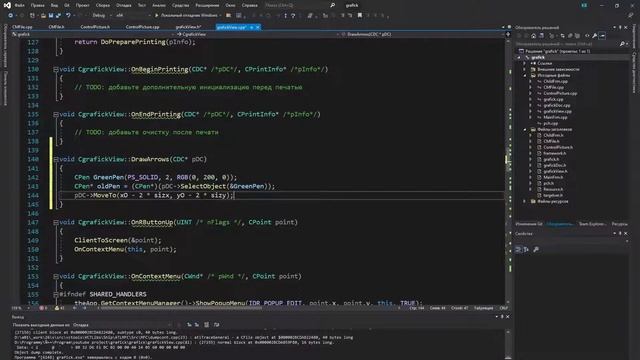Close the Properties panel

click(626, 233)
